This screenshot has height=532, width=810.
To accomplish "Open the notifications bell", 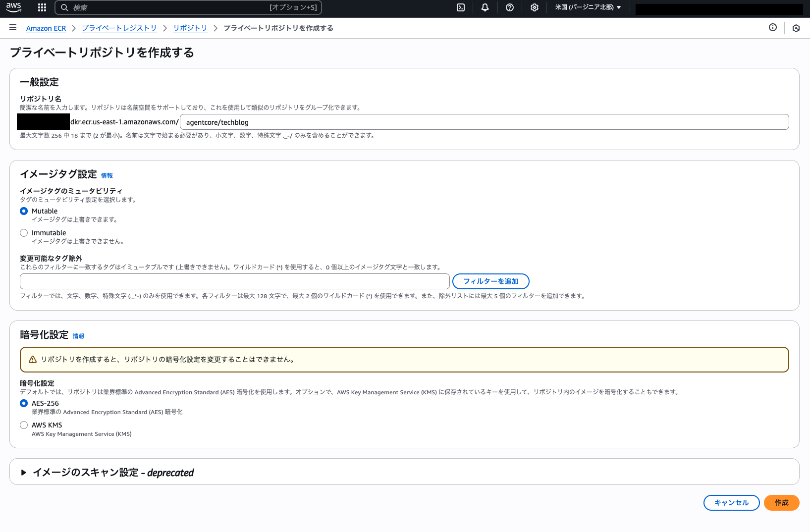I will pyautogui.click(x=485, y=7).
